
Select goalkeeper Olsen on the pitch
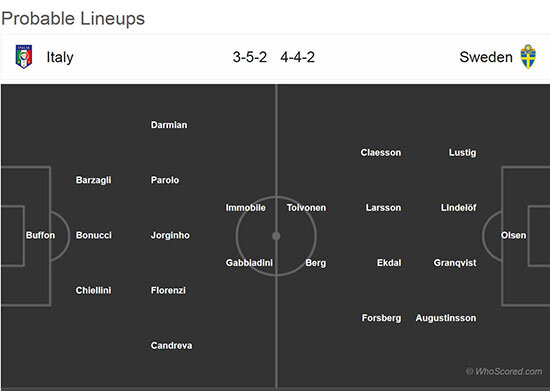coord(513,235)
